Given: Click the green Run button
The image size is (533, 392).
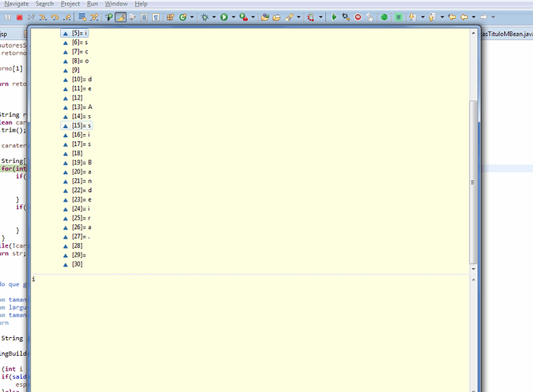Looking at the screenshot, I should 224,17.
